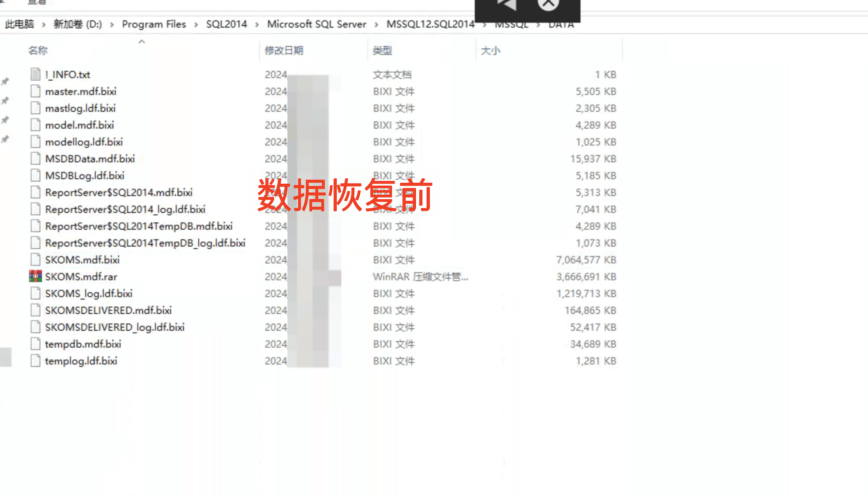Click the ReportServer$SQL2014TempDB.mdf.bixi file icon

(x=35, y=226)
